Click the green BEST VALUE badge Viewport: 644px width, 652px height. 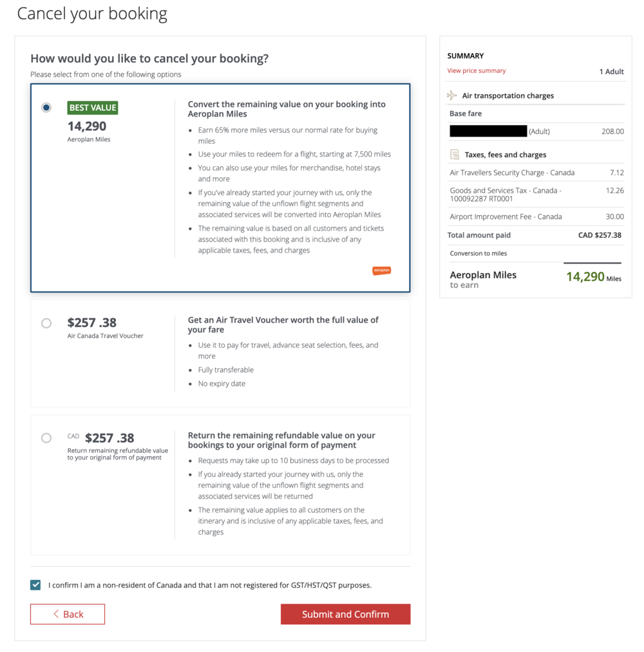click(93, 108)
